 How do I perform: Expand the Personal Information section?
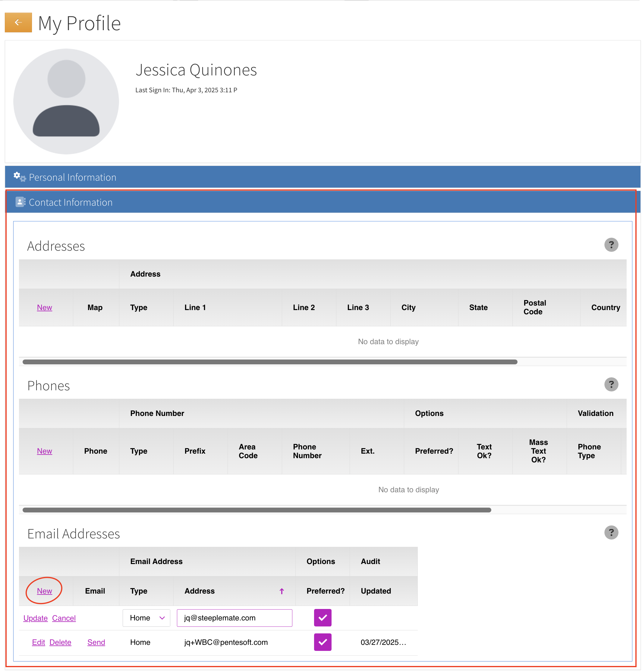point(323,177)
